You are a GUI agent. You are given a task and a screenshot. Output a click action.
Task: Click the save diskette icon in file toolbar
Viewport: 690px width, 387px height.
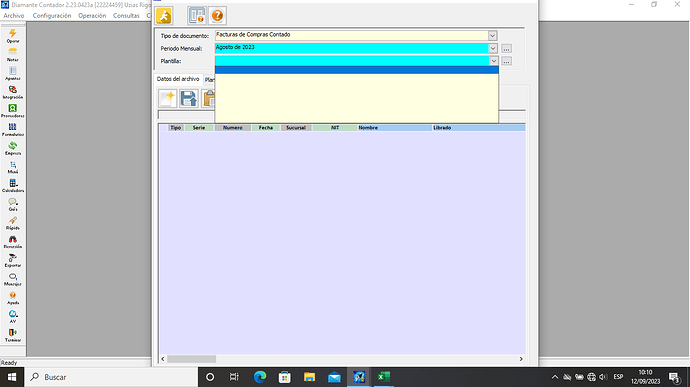(x=188, y=99)
